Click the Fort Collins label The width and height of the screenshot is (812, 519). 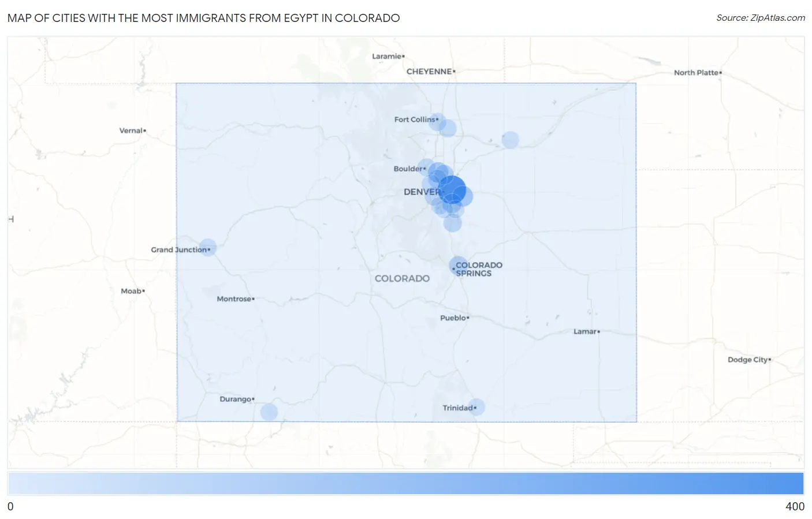click(415, 120)
